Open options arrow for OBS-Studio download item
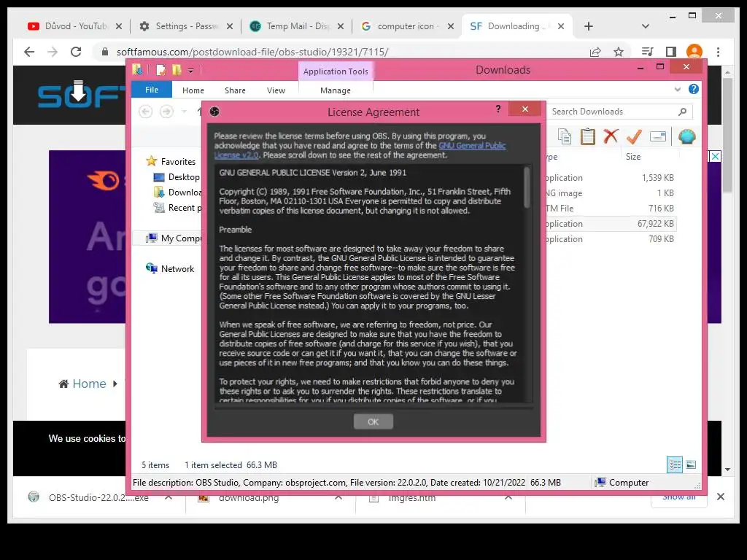The image size is (747, 560). 169,498
